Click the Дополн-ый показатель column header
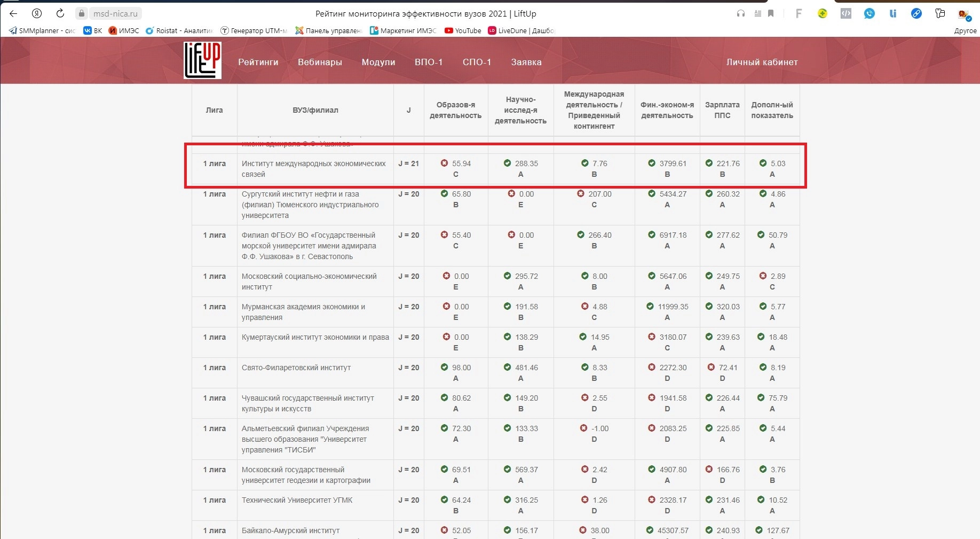This screenshot has height=539, width=980. pos(772,110)
